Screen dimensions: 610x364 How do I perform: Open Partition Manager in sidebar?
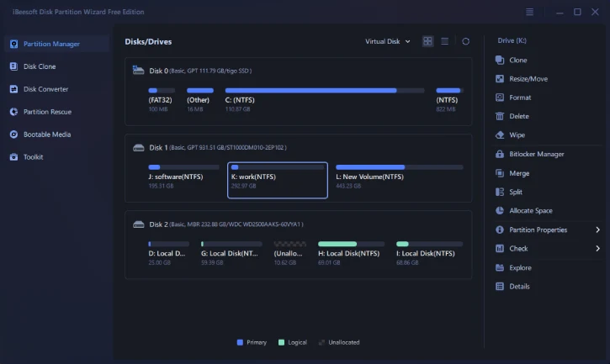(x=57, y=44)
